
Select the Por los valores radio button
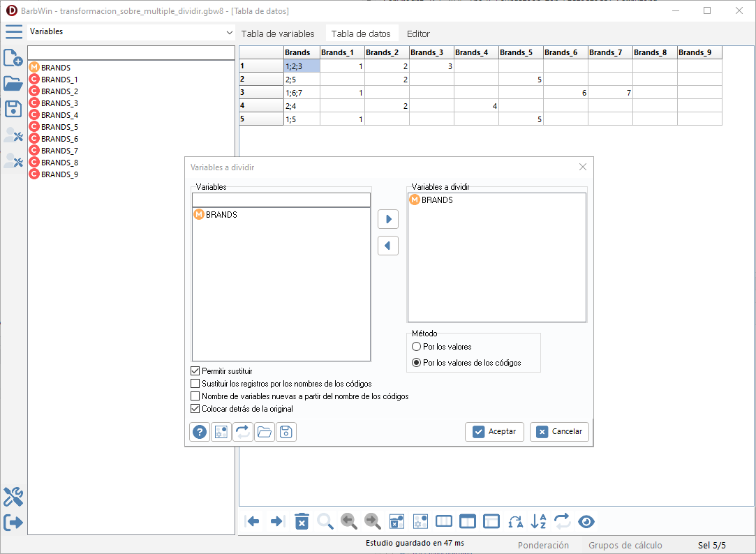417,347
